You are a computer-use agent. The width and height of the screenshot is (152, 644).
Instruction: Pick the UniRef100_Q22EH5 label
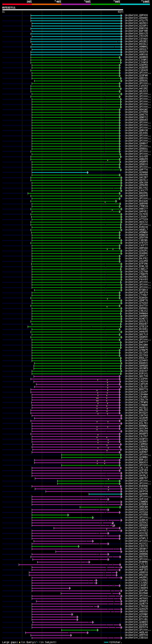click(x=136, y=418)
